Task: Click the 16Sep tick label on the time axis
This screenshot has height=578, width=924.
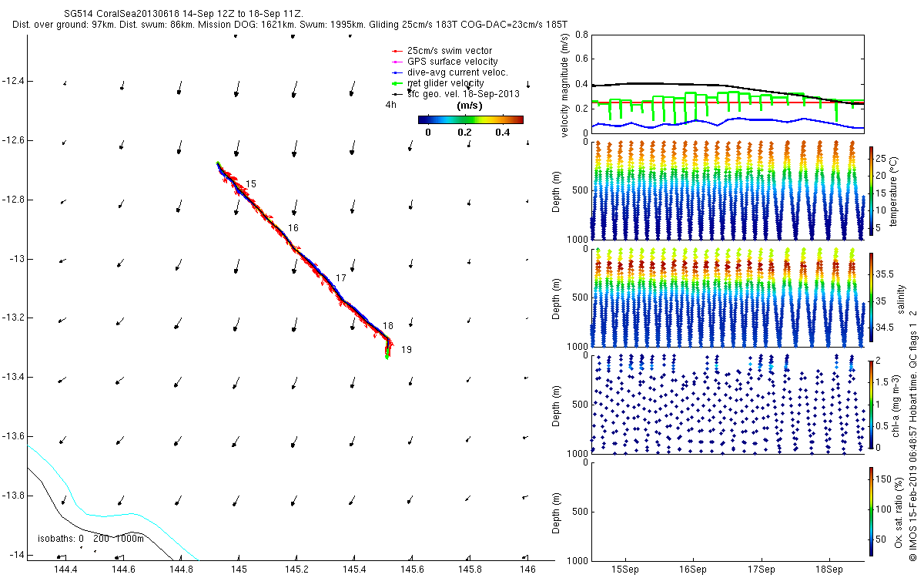Action: (x=693, y=570)
